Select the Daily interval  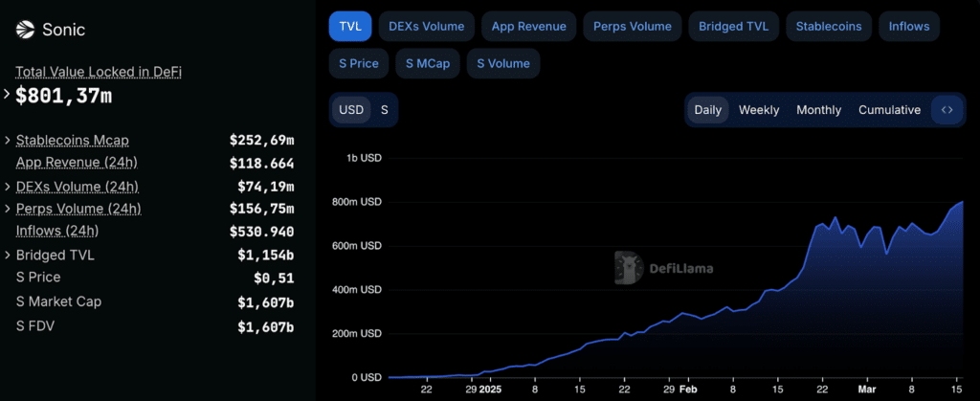708,110
